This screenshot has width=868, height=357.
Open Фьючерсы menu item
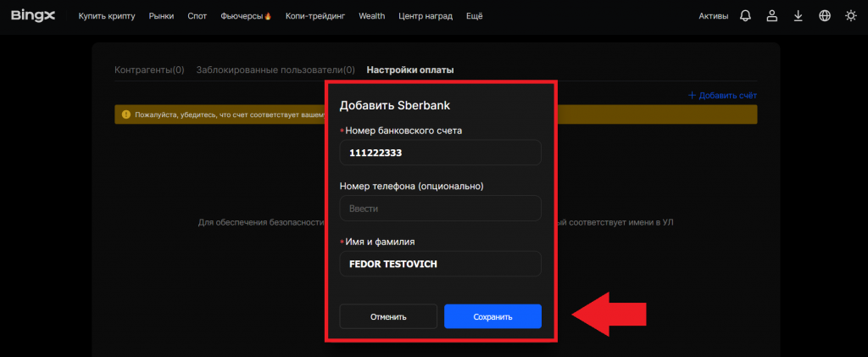click(x=246, y=16)
